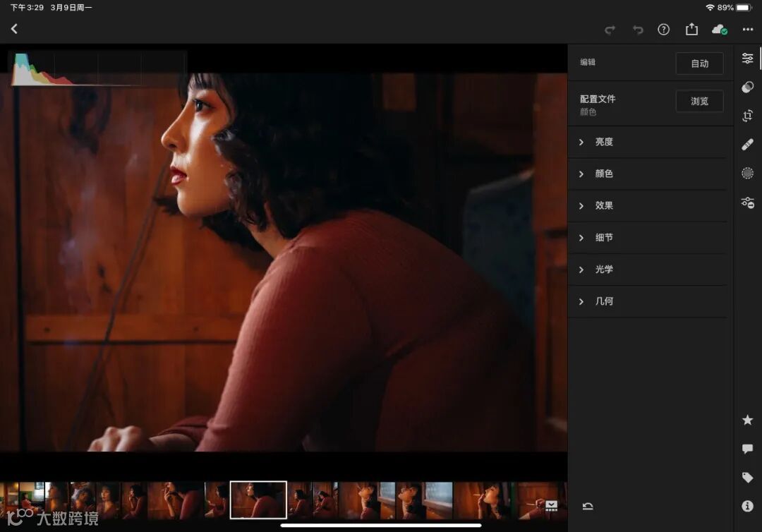Select the Healing brush tool
The image size is (762, 532).
coord(747,145)
